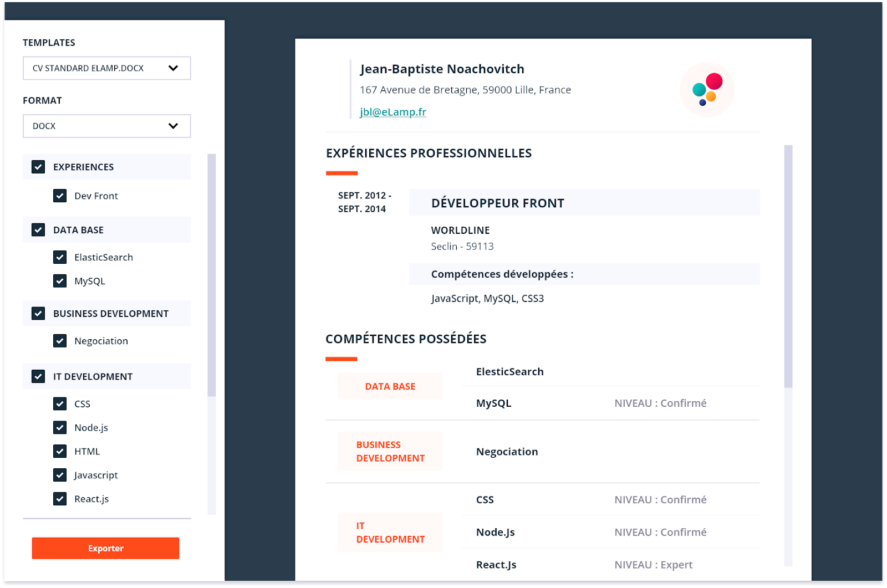Image resolution: width=887 pixels, height=588 pixels.
Task: Click the eLamp colorful dots logo
Action: [x=707, y=89]
